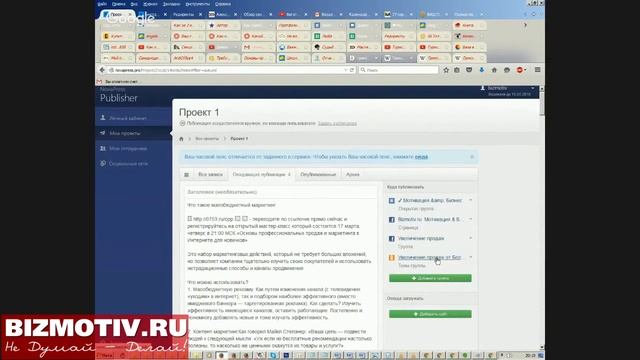Click the smiley face toolbar icon

(507, 70)
